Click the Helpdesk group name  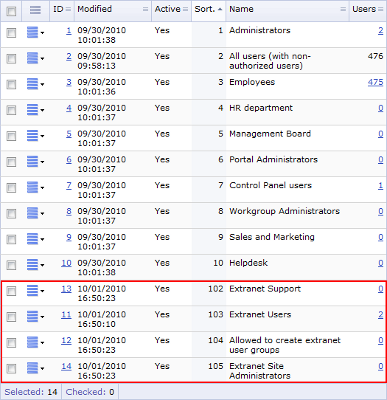(248, 263)
